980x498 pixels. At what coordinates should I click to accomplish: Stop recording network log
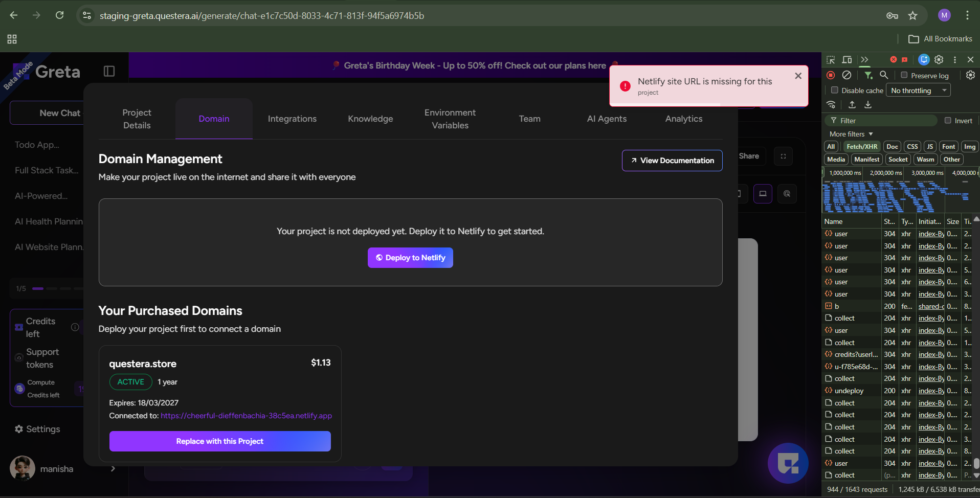click(x=831, y=75)
